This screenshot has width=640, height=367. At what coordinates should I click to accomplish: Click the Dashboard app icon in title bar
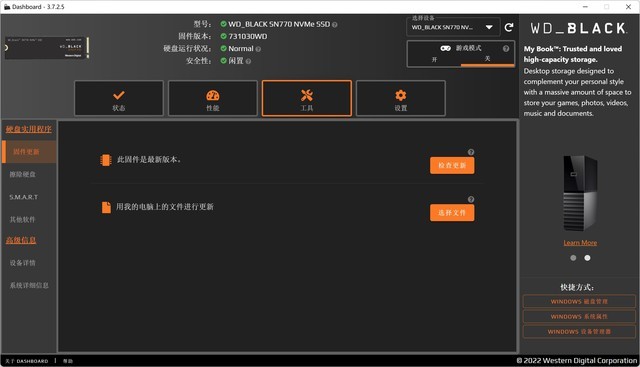(7, 7)
